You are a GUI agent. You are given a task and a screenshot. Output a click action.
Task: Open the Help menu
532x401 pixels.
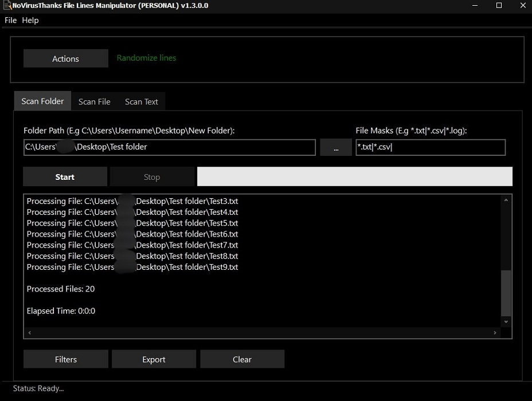[30, 20]
